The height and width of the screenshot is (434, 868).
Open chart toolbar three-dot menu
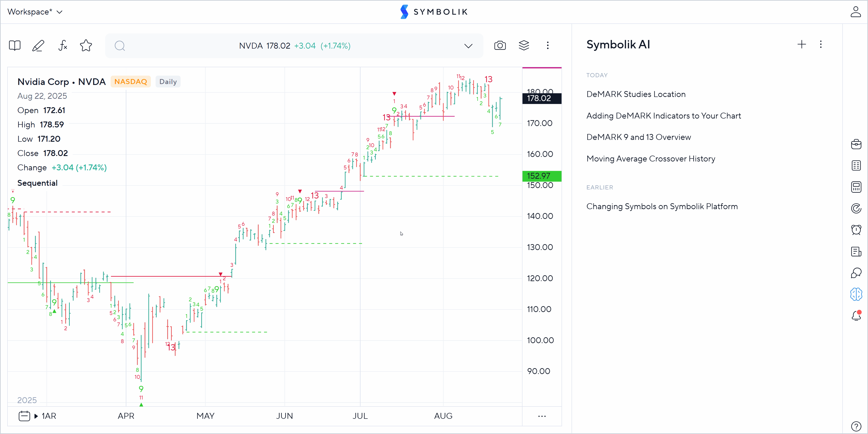547,45
